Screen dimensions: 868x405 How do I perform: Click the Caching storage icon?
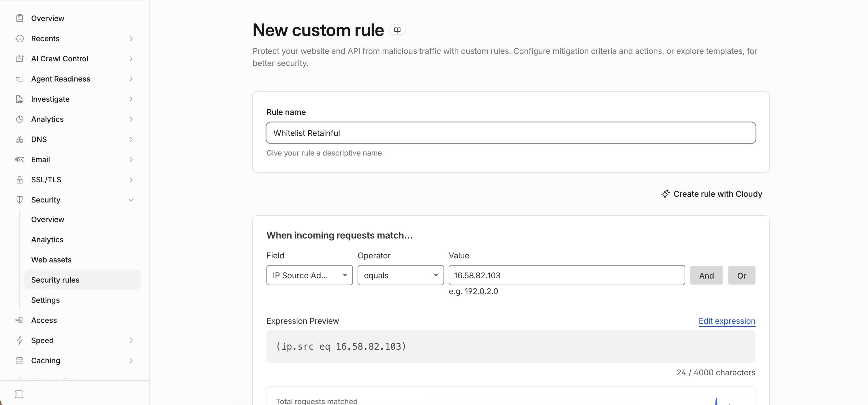tap(20, 361)
